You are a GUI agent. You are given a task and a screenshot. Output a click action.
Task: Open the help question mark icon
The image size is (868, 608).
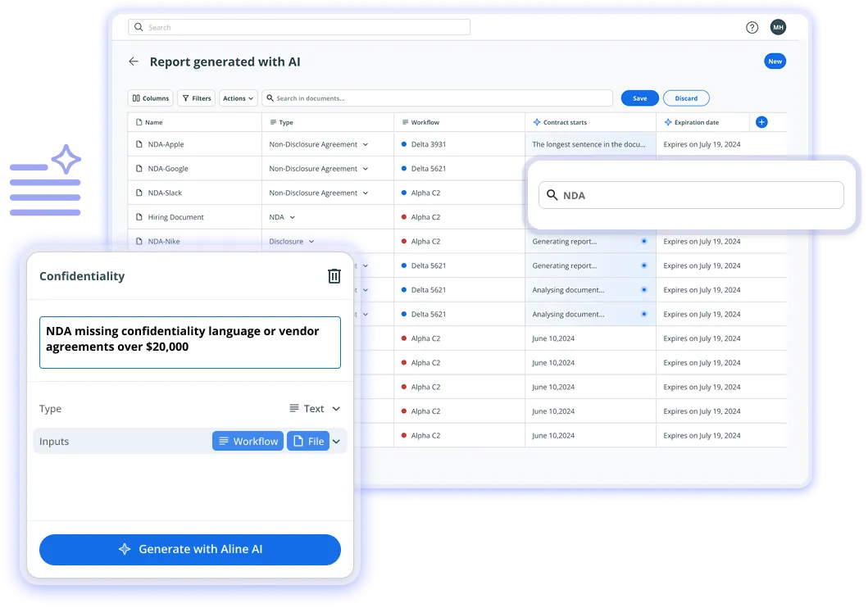[x=751, y=28]
